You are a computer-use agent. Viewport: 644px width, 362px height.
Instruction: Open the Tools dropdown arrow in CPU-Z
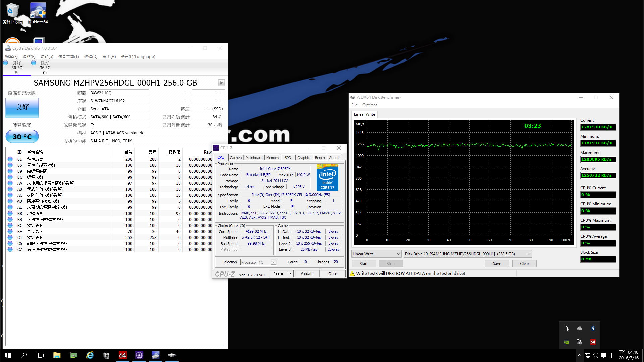coord(291,274)
